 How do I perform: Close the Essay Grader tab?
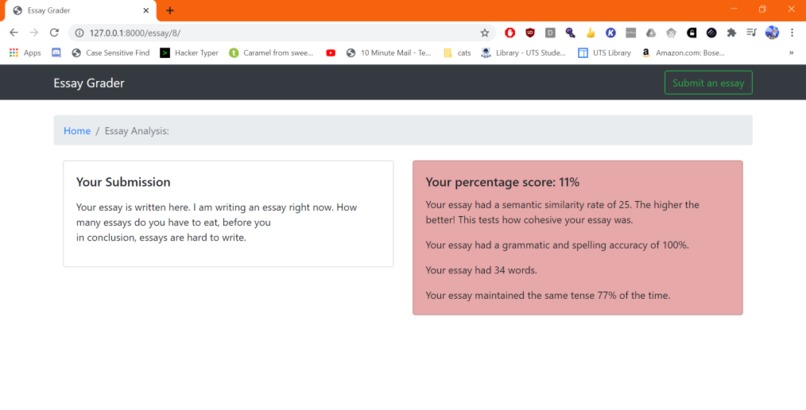[146, 11]
